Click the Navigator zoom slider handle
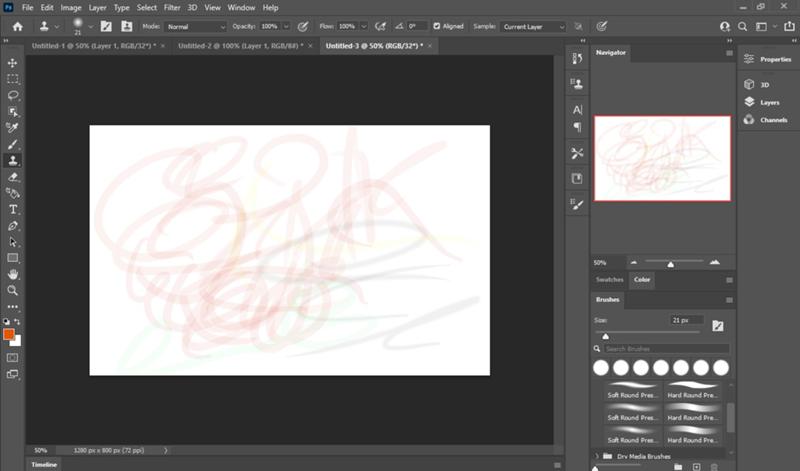800x471 pixels. tap(670, 264)
